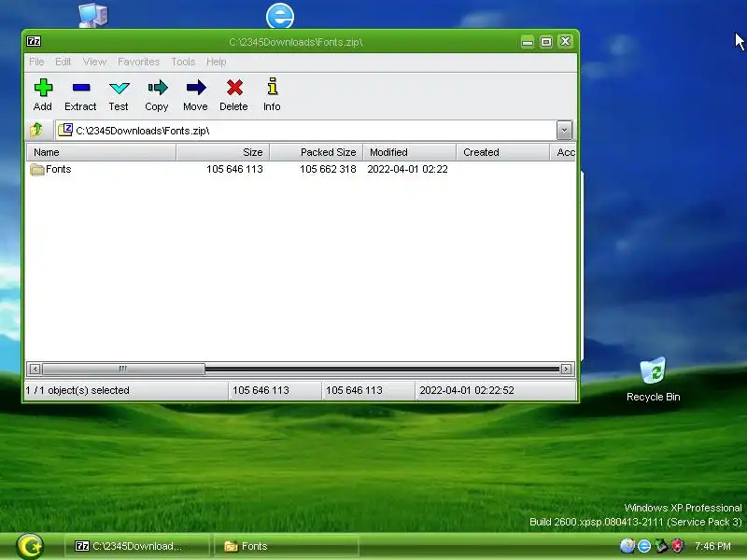Click the red shield tray icon

pyautogui.click(x=678, y=546)
